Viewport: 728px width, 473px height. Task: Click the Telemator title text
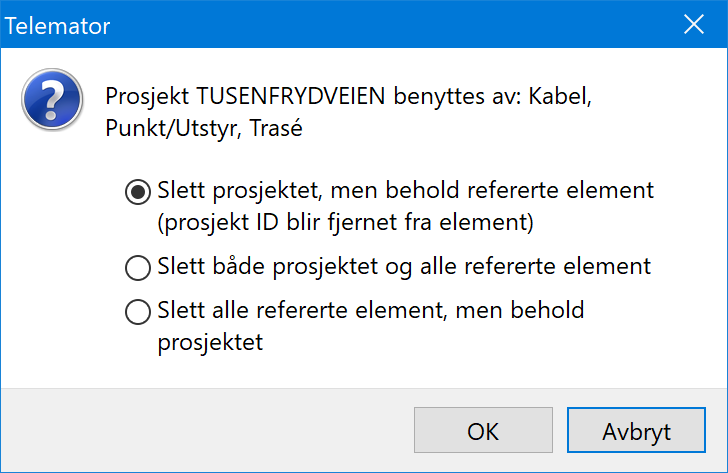[58, 26]
